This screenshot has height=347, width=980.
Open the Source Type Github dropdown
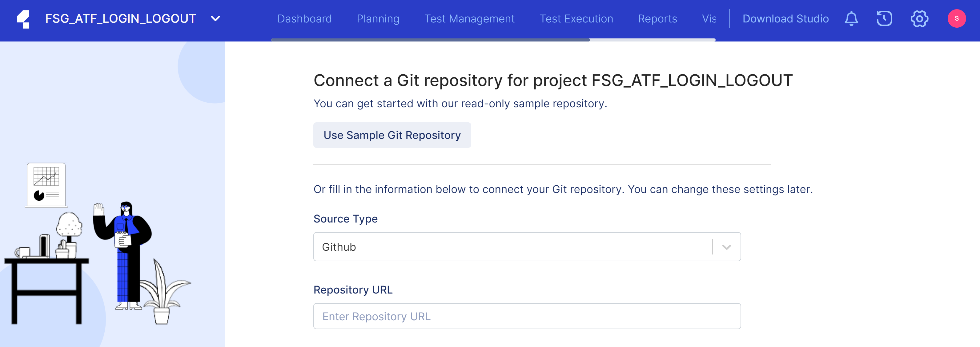[510, 247]
